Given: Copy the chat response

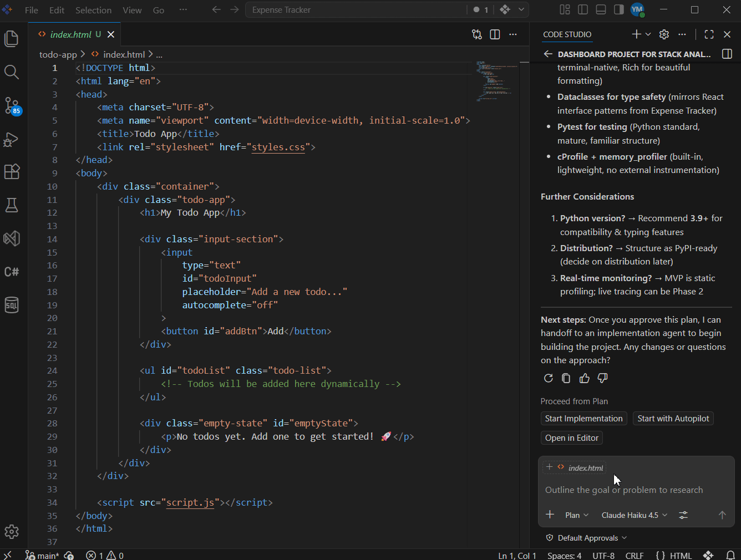Looking at the screenshot, I should pyautogui.click(x=566, y=378).
